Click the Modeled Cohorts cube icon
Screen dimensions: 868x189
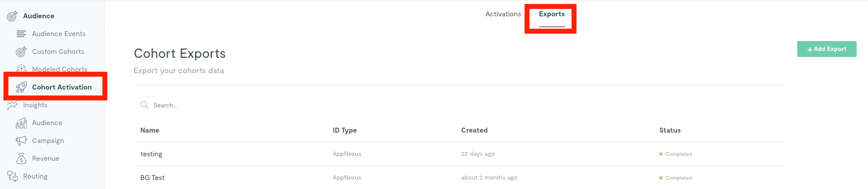[21, 68]
